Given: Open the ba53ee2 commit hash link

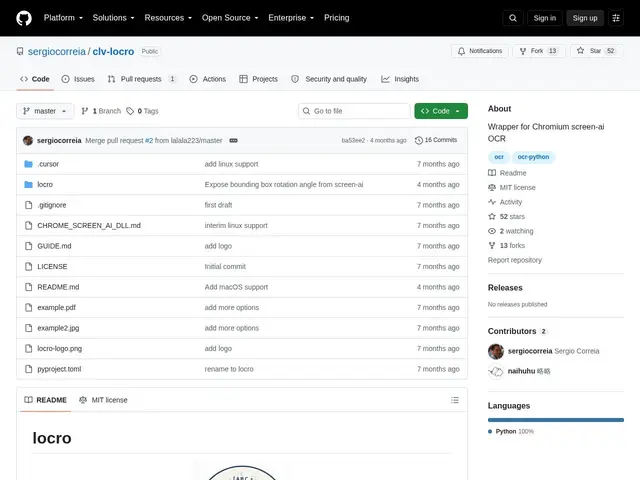Looking at the screenshot, I should pos(353,140).
